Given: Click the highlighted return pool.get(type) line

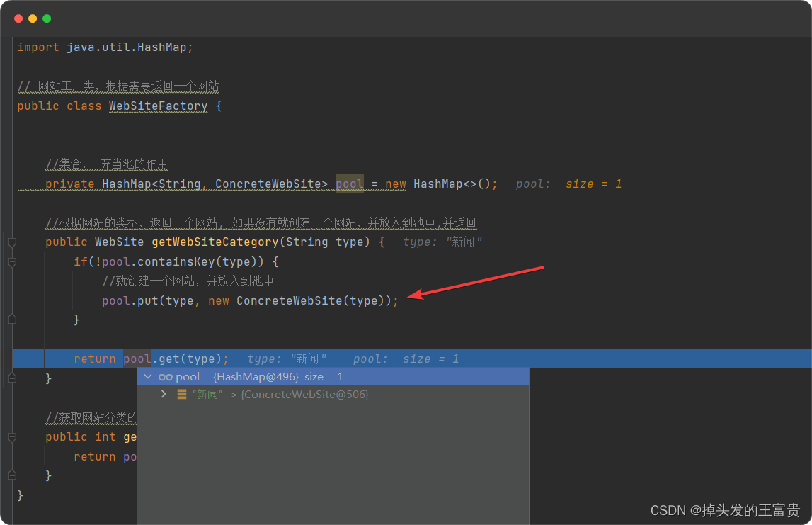Looking at the screenshot, I should (x=412, y=359).
